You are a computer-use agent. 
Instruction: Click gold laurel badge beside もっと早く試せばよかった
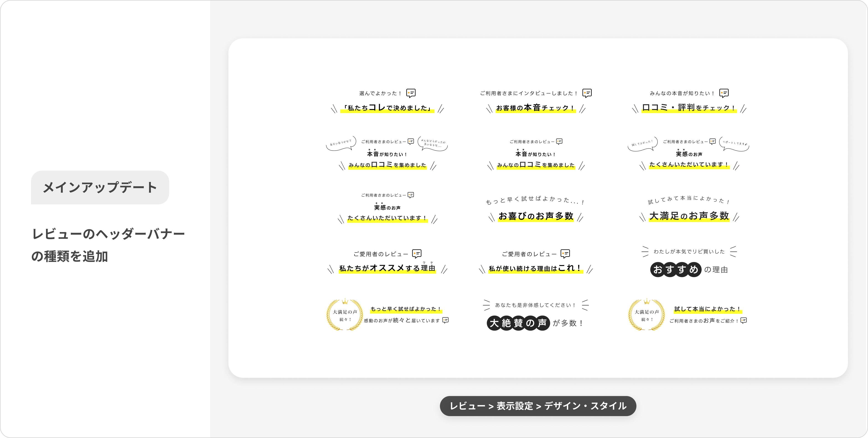click(345, 315)
